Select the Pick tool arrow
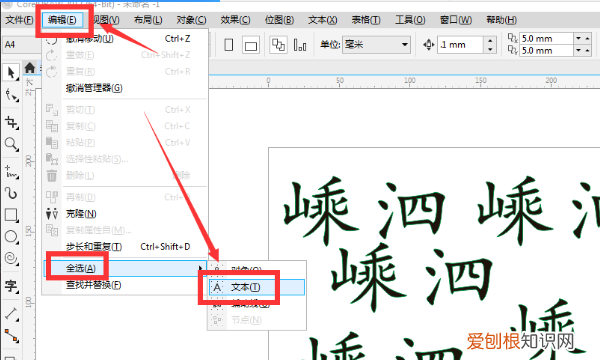 [11, 72]
